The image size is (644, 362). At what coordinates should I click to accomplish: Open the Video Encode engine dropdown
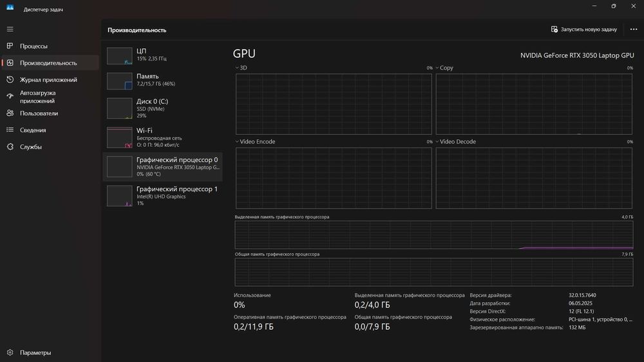pyautogui.click(x=237, y=141)
